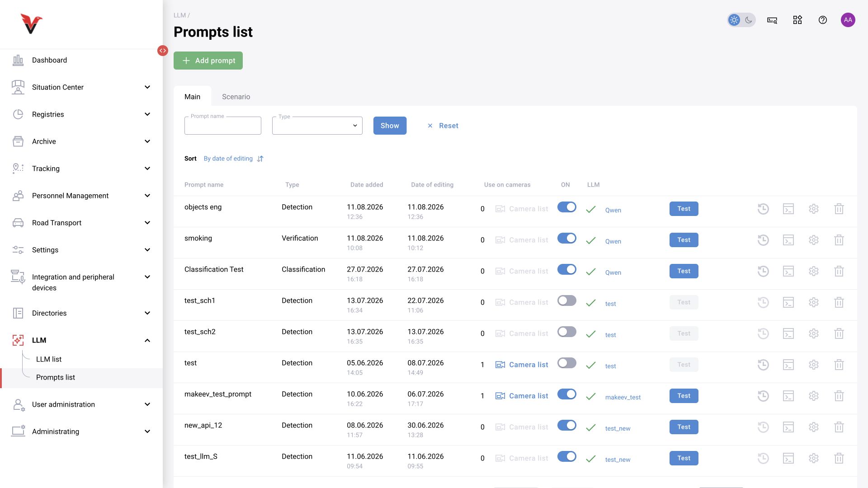
Task: Open console icon for makeev_test_prompt row
Action: [x=788, y=396]
